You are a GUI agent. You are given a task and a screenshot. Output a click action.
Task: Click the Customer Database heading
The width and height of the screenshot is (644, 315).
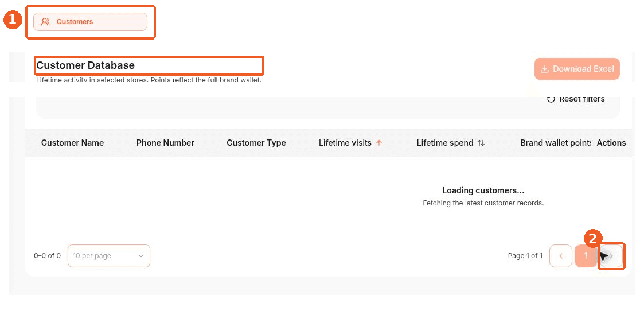(85, 65)
